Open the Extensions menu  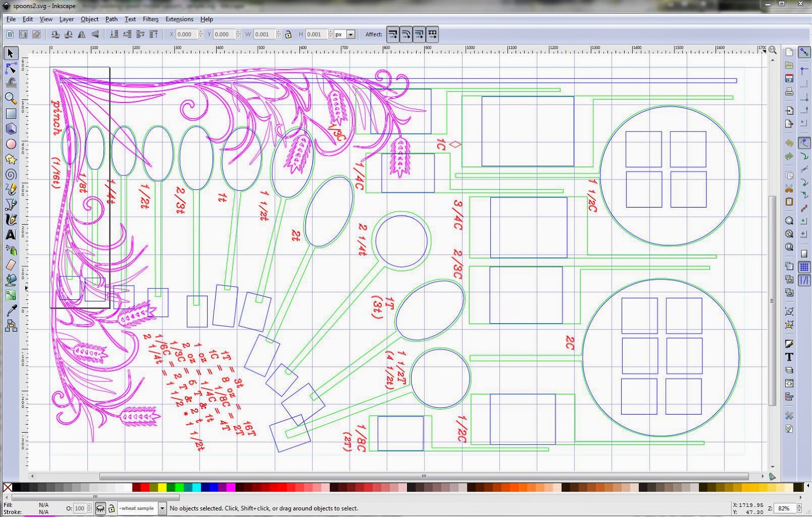coord(179,19)
